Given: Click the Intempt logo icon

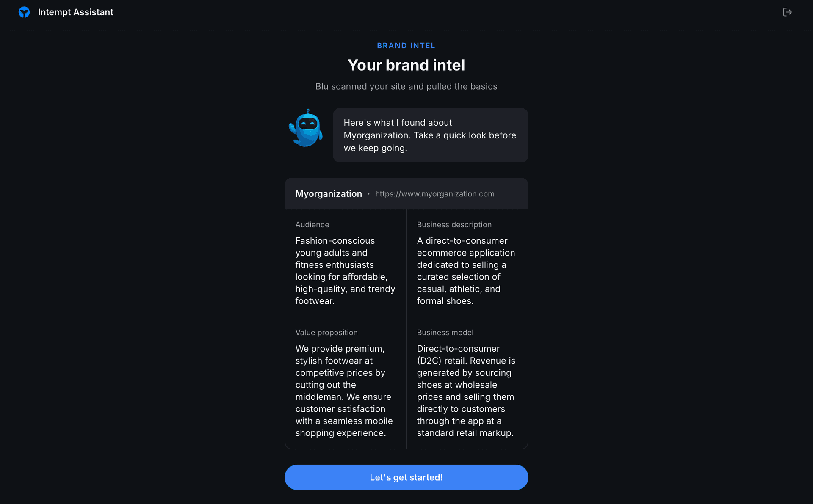Looking at the screenshot, I should [x=24, y=12].
